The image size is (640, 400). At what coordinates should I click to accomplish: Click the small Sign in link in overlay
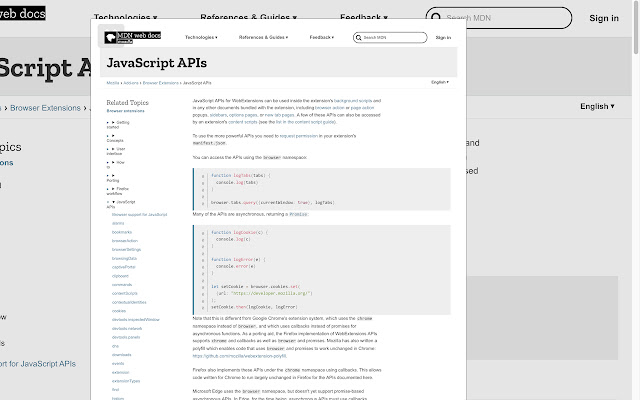click(443, 38)
